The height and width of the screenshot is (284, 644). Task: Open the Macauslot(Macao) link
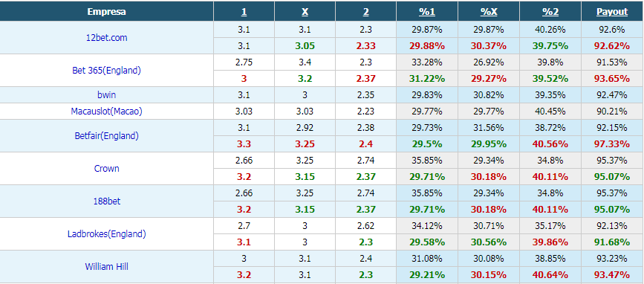click(106, 111)
